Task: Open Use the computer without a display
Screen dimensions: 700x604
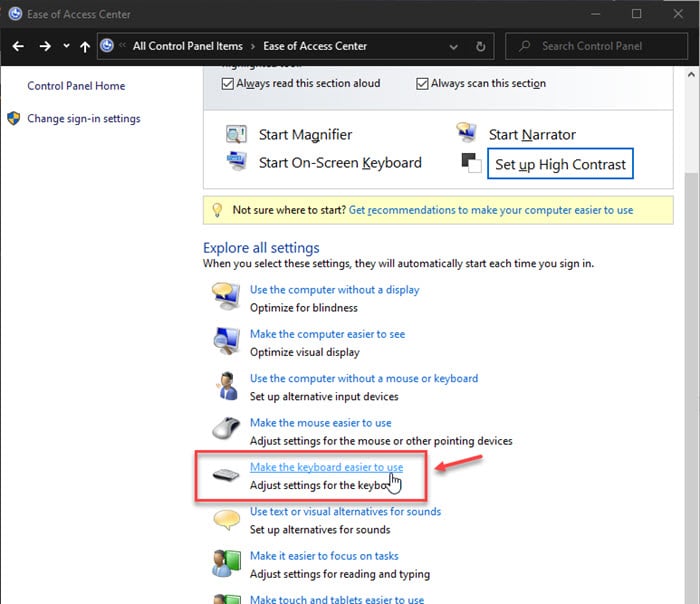Action: pyautogui.click(x=334, y=290)
